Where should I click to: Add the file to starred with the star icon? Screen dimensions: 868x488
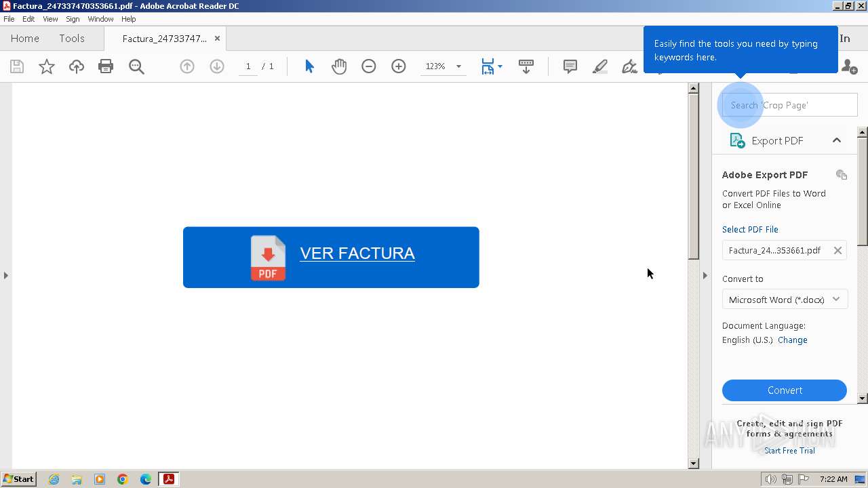coord(47,66)
